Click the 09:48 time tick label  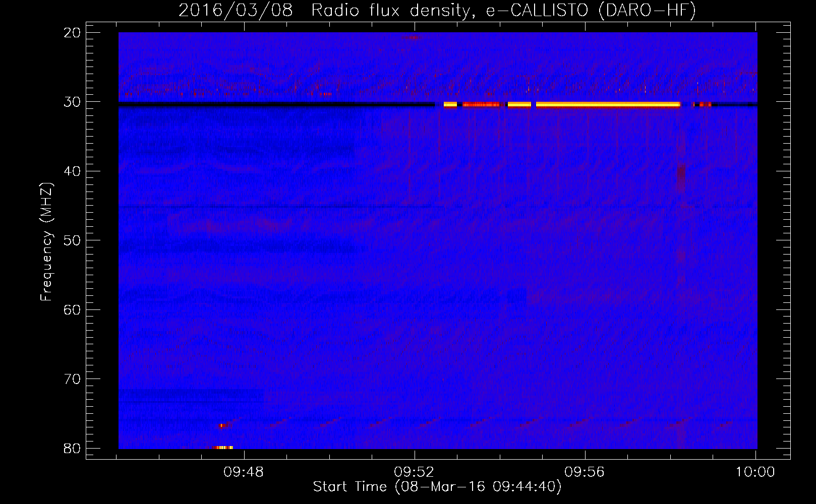pos(244,472)
